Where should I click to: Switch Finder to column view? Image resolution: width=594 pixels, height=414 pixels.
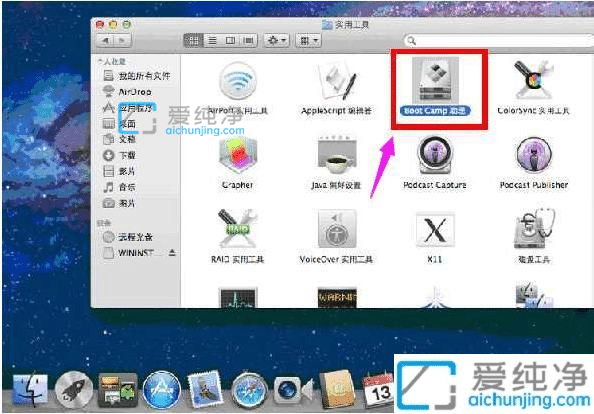coord(230,40)
